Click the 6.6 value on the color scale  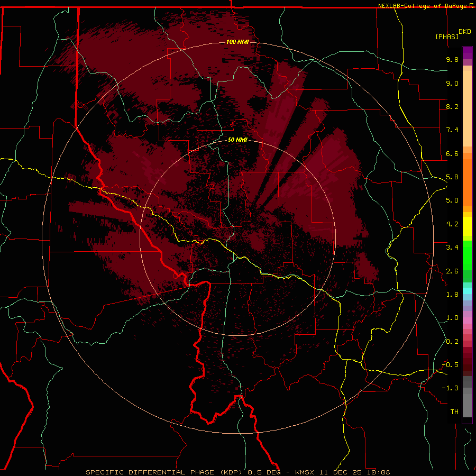point(452,153)
